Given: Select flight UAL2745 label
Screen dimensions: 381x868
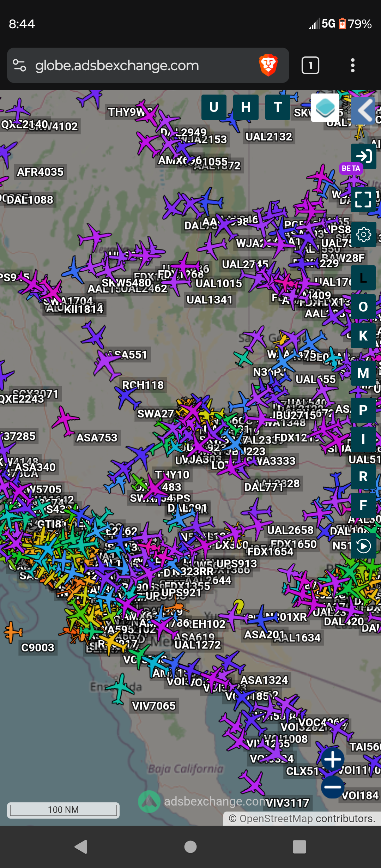Looking at the screenshot, I should [x=245, y=265].
